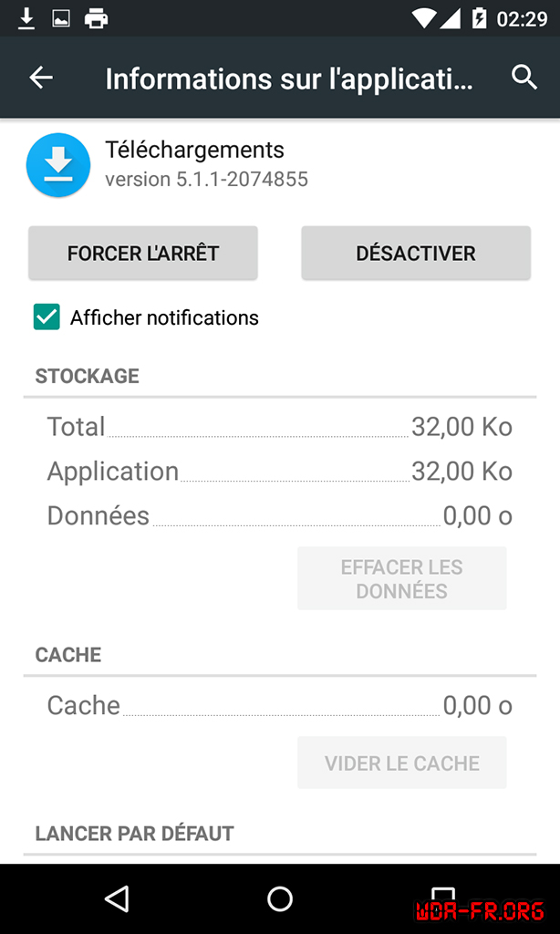This screenshot has height=934, width=560.
Task: Tap the Wi-Fi status icon
Action: tap(423, 17)
